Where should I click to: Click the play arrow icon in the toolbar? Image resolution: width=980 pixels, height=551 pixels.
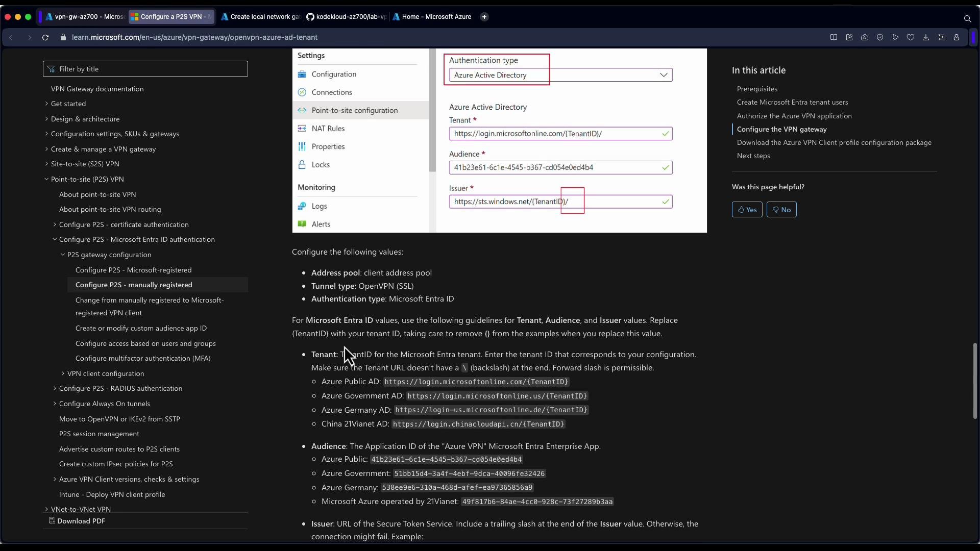(895, 37)
